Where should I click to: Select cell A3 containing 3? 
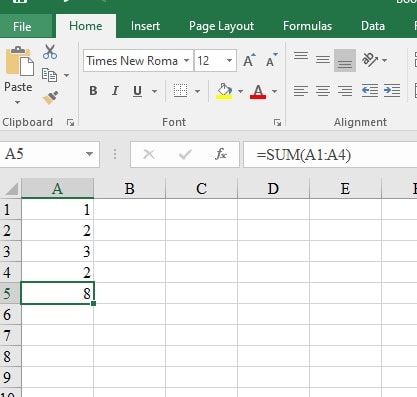tap(57, 251)
